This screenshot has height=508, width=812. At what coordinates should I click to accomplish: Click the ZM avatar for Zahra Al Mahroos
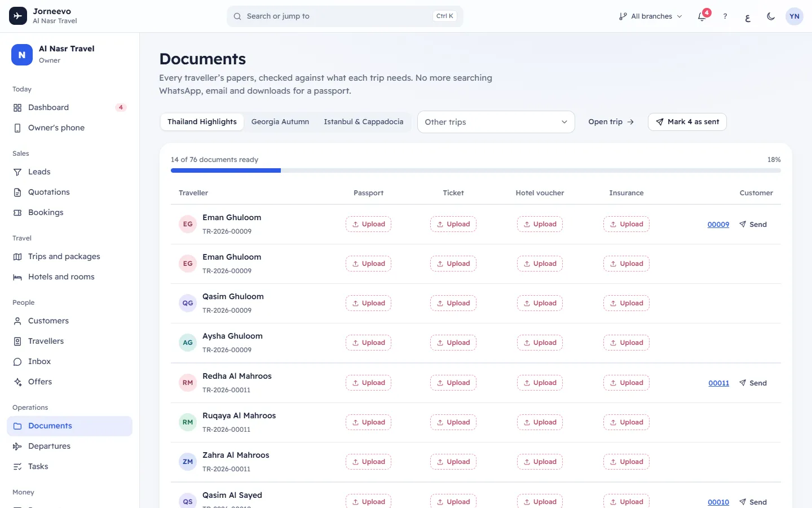188,462
